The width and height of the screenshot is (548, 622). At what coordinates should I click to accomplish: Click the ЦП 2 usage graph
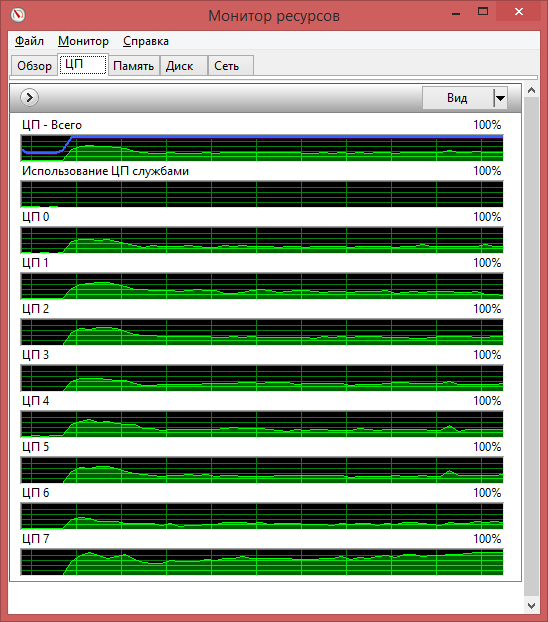[262, 332]
